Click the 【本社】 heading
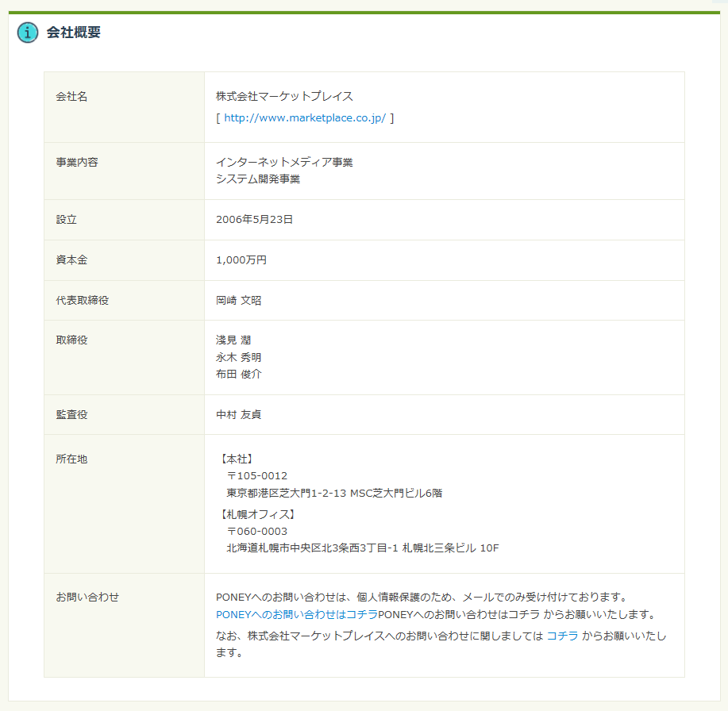The width and height of the screenshot is (728, 711). tap(237, 459)
